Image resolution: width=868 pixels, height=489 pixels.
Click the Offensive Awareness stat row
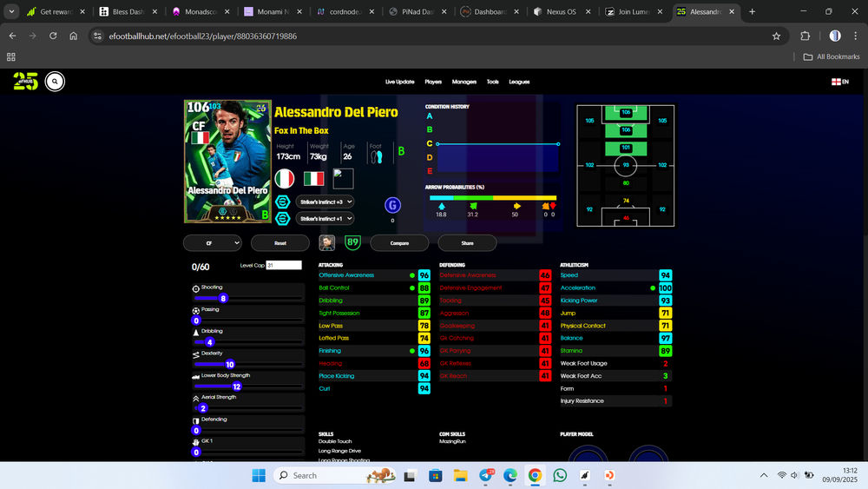374,275
